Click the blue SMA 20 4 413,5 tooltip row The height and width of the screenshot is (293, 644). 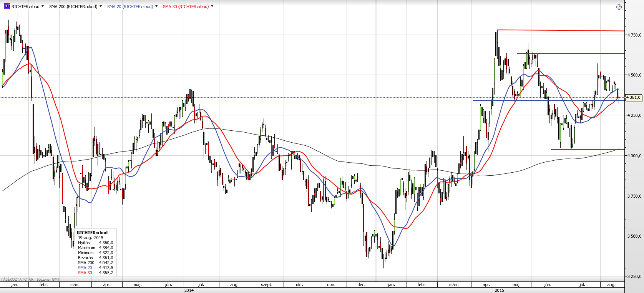[95, 268]
